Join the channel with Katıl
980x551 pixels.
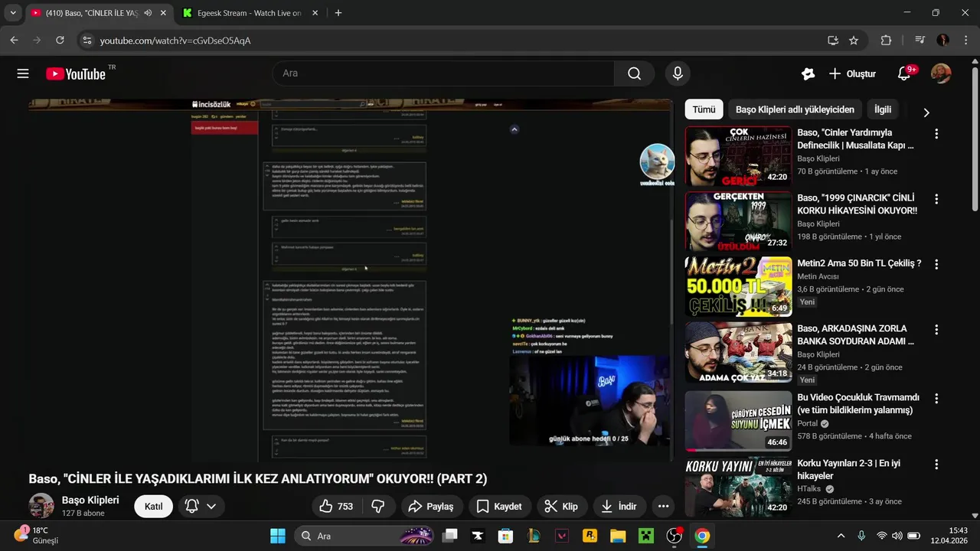point(153,506)
